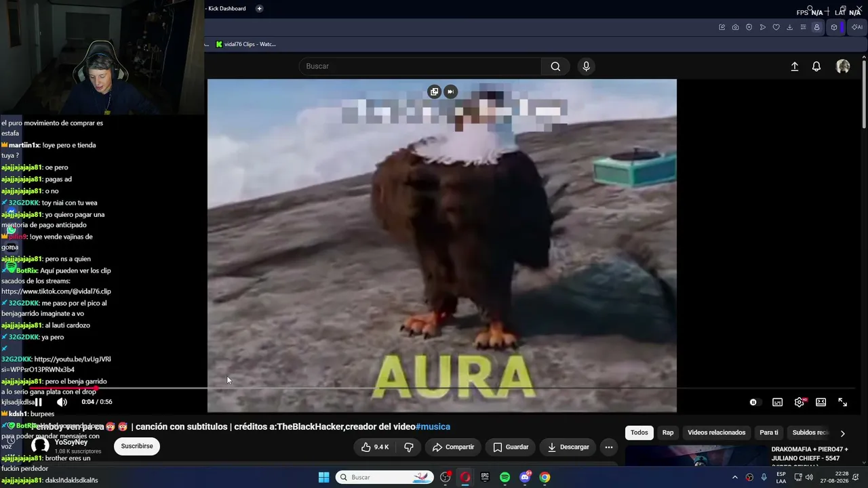Screen dimensions: 868x488
Task: Open the vidal76 Clips bookmark
Action: pyautogui.click(x=245, y=44)
